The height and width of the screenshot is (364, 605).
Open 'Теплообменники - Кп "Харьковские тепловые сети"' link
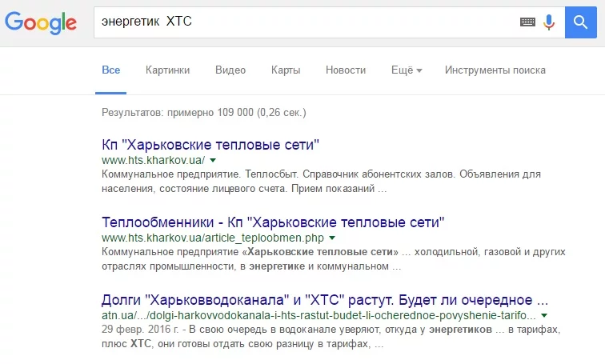pyautogui.click(x=273, y=222)
